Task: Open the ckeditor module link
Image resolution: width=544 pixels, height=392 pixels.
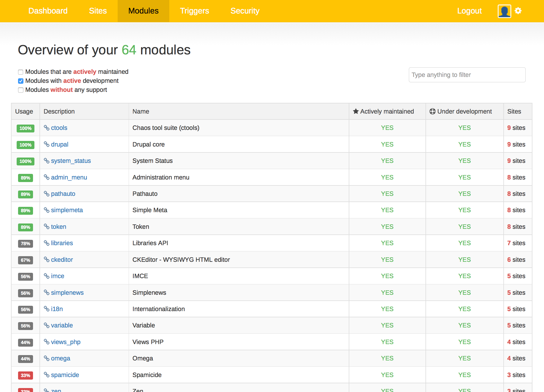Action: tap(62, 260)
